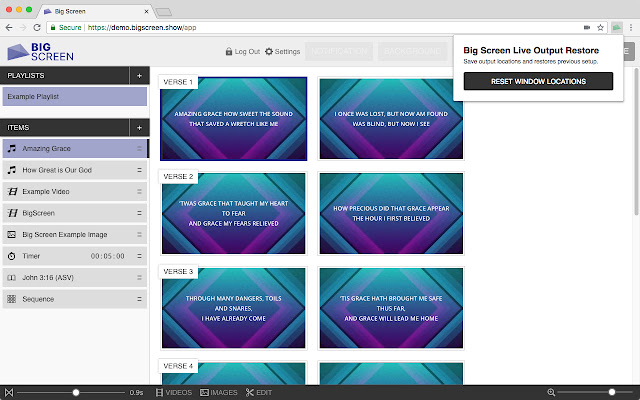
Task: Add a new item with plus button
Action: (x=139, y=128)
